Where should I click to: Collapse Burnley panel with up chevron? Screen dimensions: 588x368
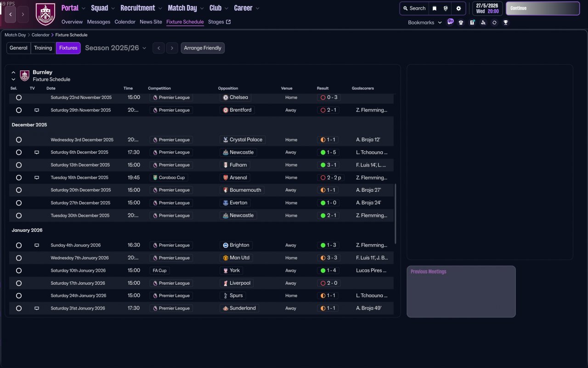(13, 72)
